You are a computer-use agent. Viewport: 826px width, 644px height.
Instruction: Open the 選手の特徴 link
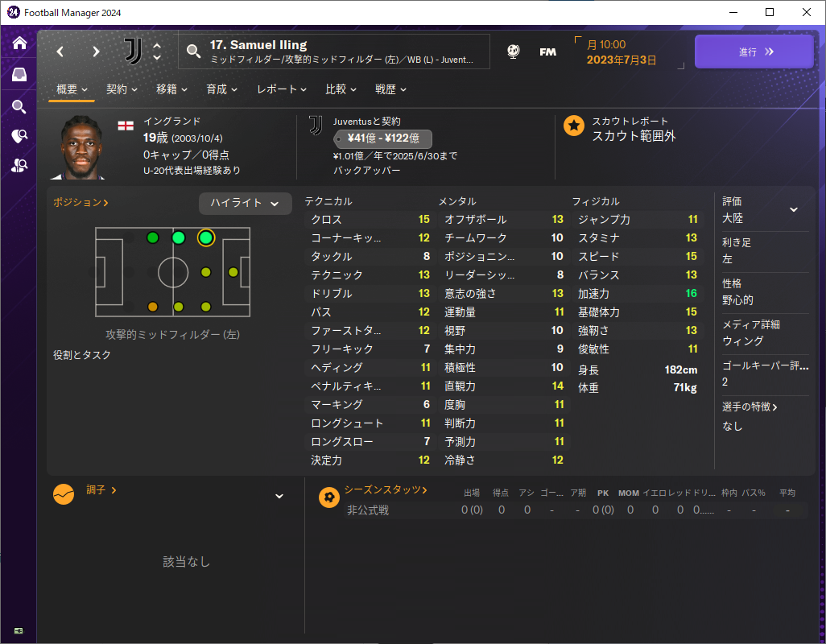[750, 407]
